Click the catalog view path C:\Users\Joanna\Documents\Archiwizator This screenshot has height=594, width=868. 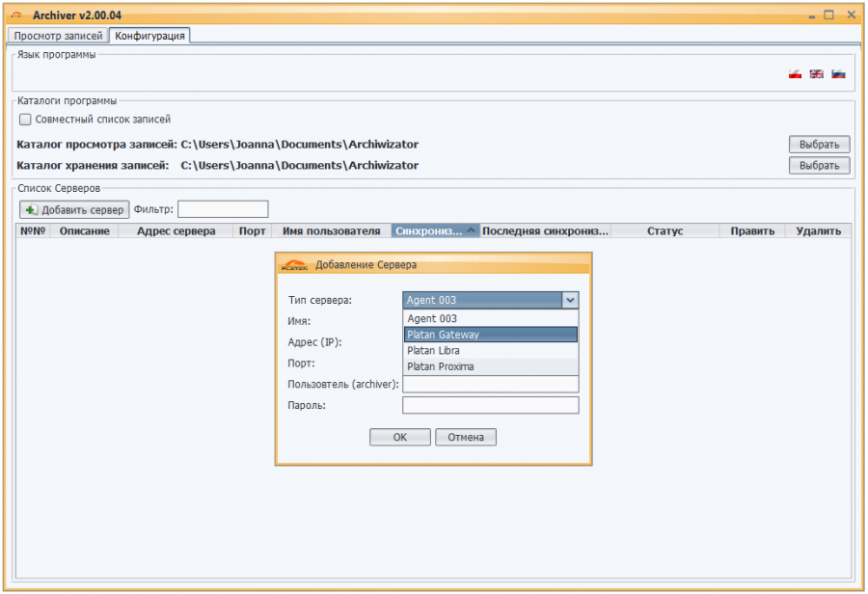click(300, 145)
